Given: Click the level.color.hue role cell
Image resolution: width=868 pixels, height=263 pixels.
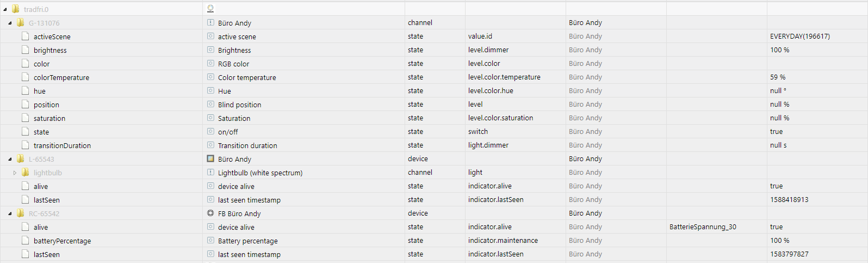Looking at the screenshot, I should [x=491, y=91].
